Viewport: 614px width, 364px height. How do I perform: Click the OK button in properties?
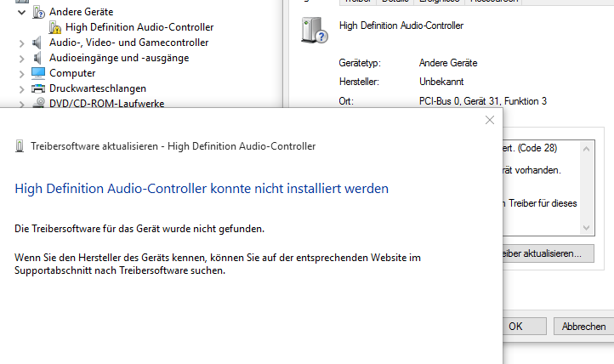(x=524, y=326)
